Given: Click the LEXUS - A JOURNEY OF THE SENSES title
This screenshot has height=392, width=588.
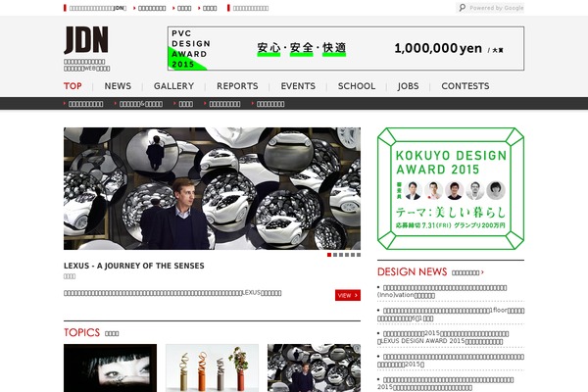Looking at the screenshot, I should (134, 266).
